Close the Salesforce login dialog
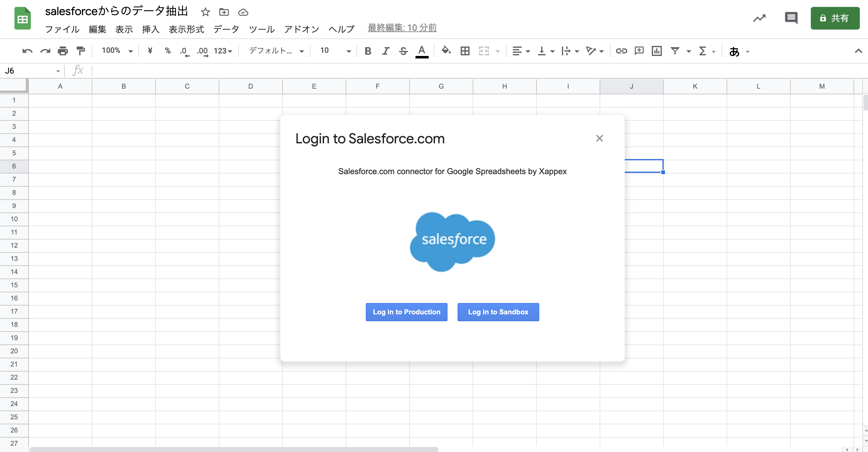Screen dimensions: 868x452 pyautogui.click(x=599, y=138)
